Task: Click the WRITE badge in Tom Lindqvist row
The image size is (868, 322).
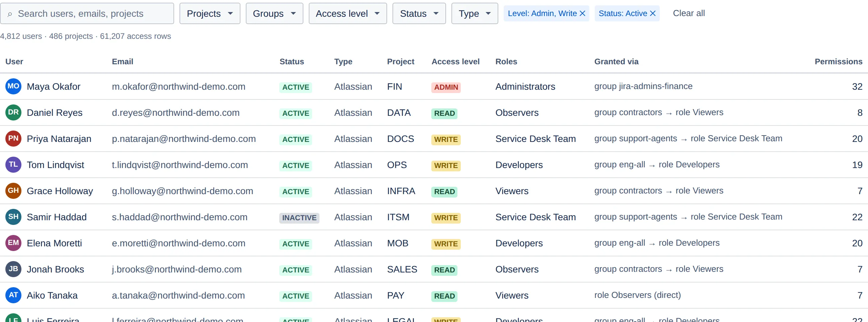Action: click(446, 165)
